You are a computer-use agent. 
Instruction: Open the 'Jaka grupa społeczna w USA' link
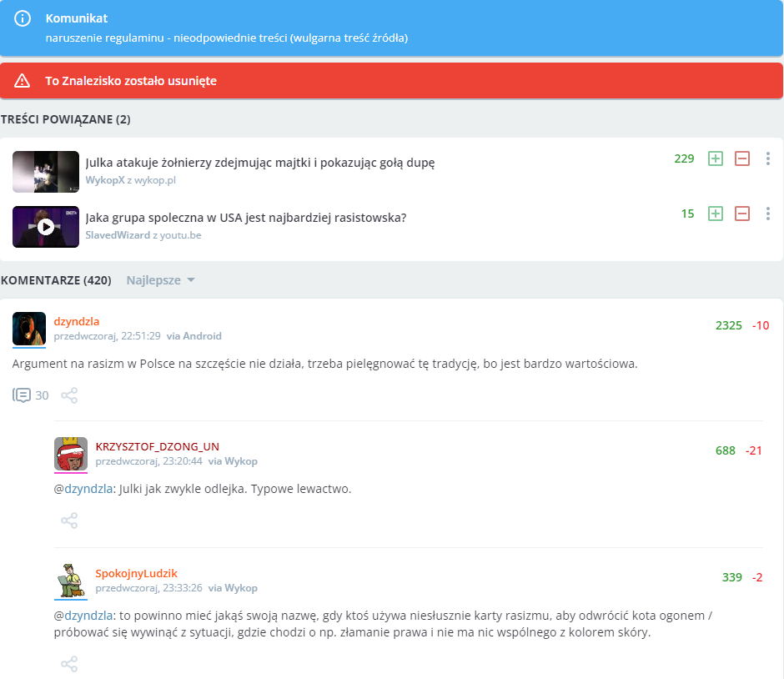click(x=246, y=218)
